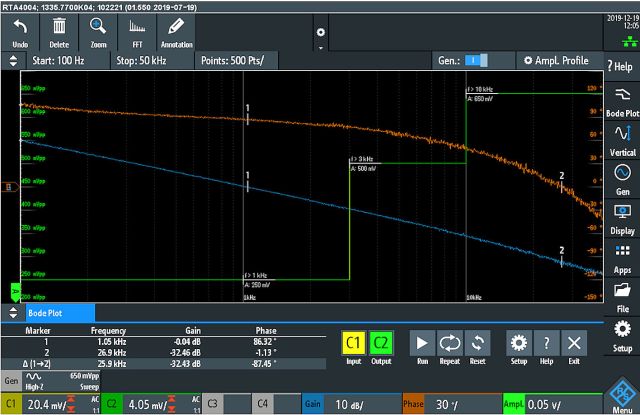
Task: Adjust the Gain 10 dB/ scale
Action: [351, 404]
